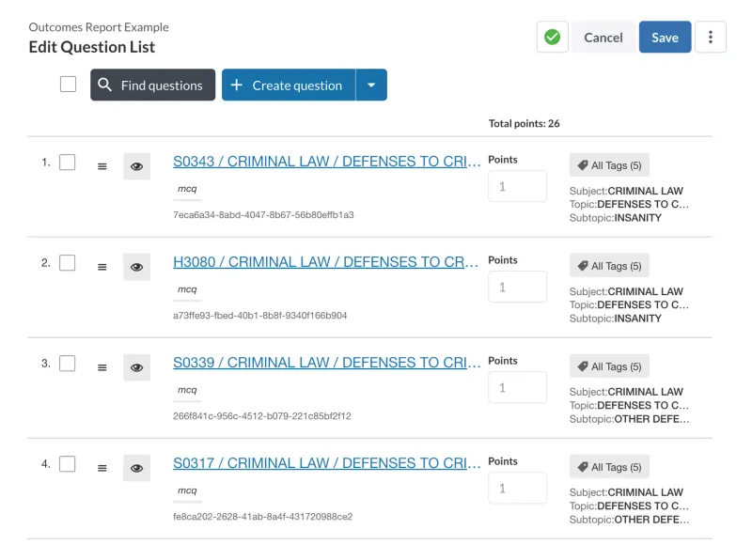Click the Points field for question S0339
The width and height of the screenshot is (752, 560).
point(518,387)
